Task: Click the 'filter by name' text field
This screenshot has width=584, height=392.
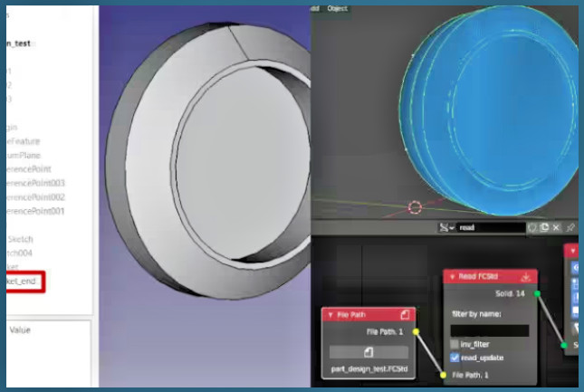Action: 490,330
